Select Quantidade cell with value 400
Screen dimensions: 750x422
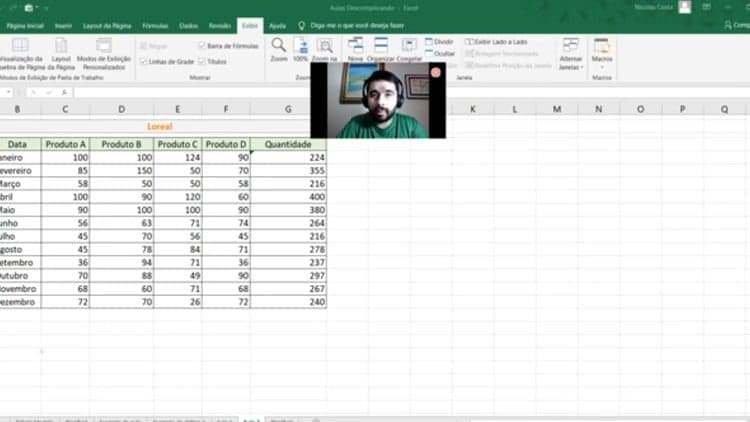click(x=288, y=197)
